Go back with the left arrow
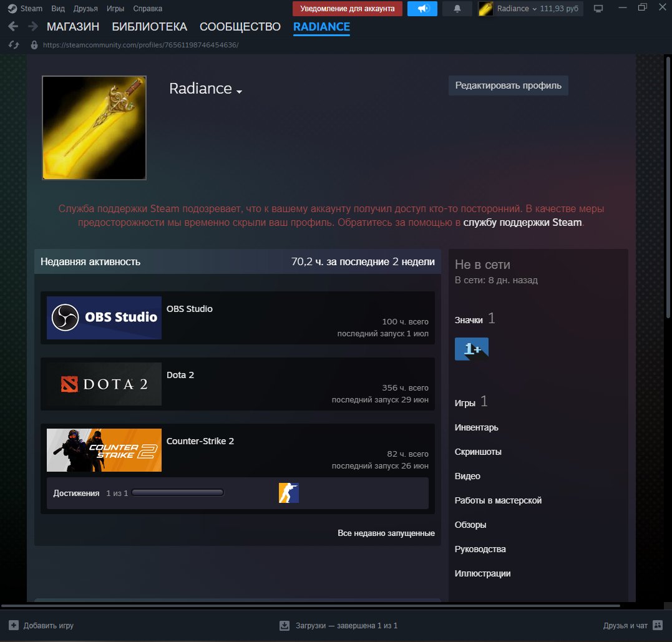Image resolution: width=672 pixels, height=642 pixels. [13, 27]
